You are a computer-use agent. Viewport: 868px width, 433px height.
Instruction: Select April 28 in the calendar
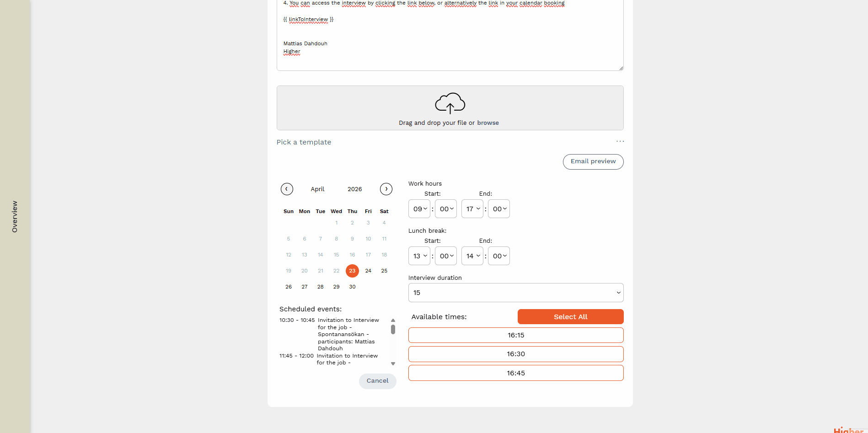click(x=321, y=287)
